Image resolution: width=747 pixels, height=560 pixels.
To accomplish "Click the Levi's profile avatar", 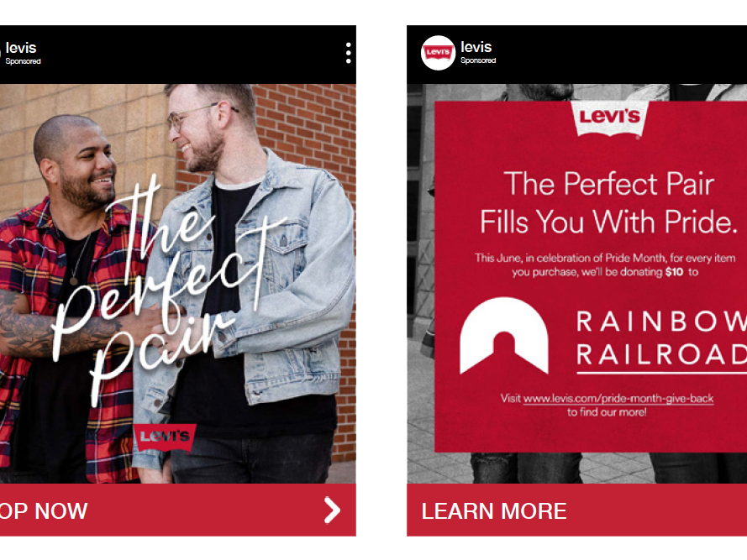I will coord(438,52).
